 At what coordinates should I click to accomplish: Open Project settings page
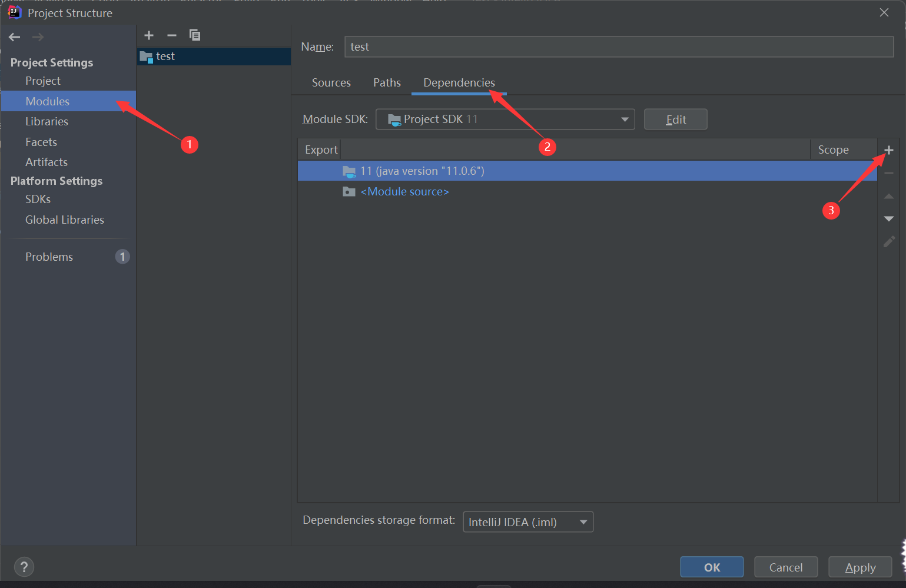coord(43,81)
